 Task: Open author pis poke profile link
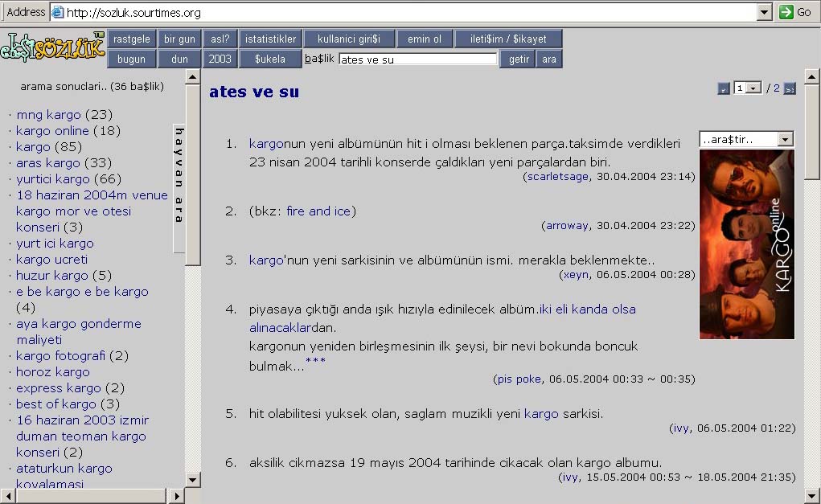(x=519, y=379)
